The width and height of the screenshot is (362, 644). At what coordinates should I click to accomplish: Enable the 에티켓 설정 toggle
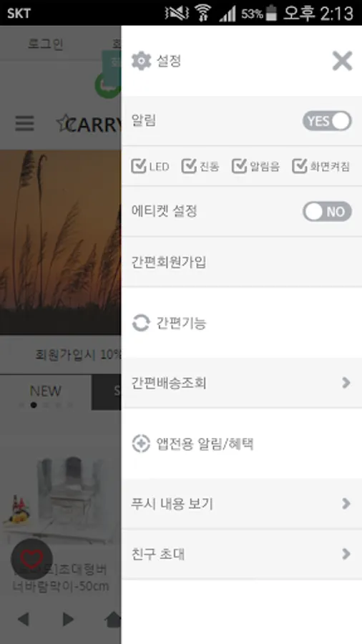point(327,212)
